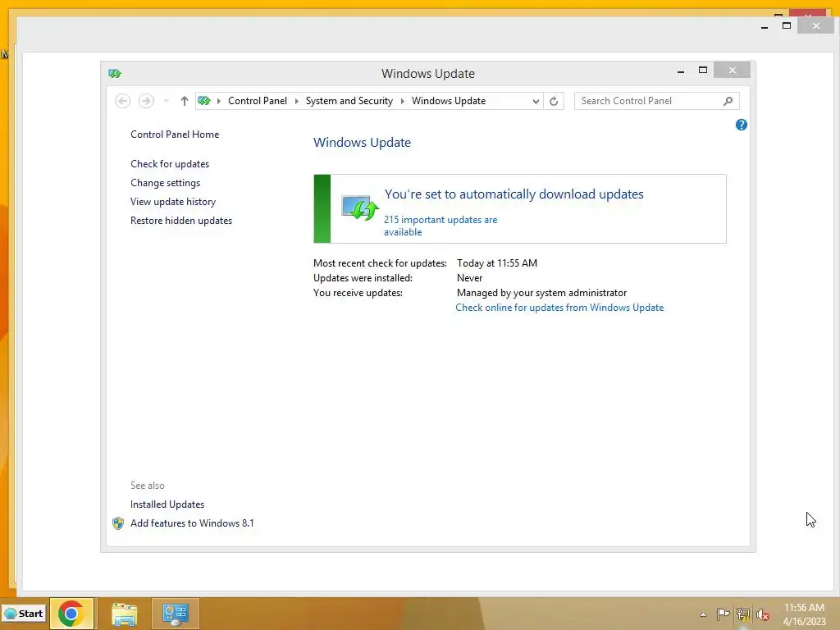Click Check for updates

pos(170,164)
